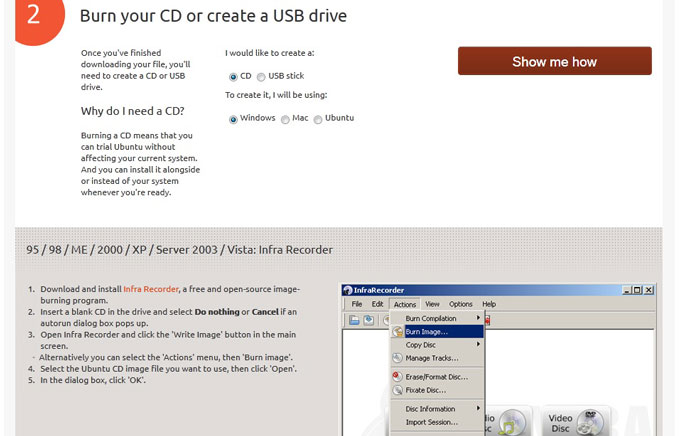Expand the Copy Disc submenu arrow
Image resolution: width=680 pixels, height=436 pixels.
pyautogui.click(x=478, y=344)
